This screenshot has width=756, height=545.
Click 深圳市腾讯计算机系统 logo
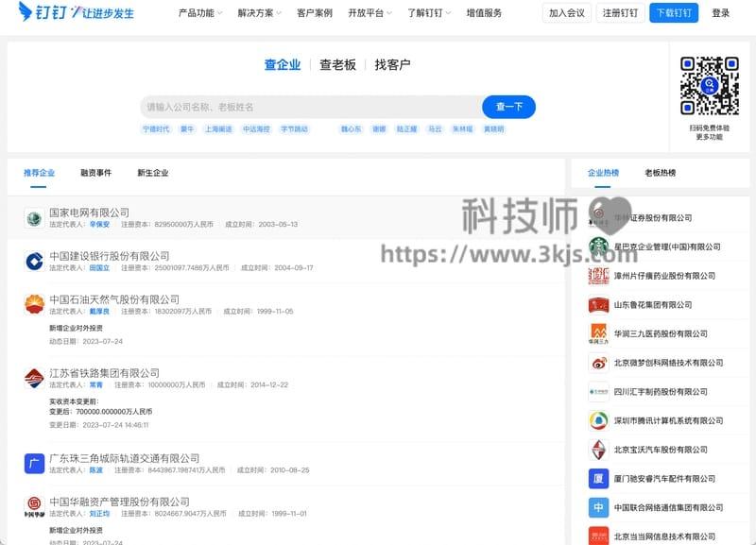(598, 420)
